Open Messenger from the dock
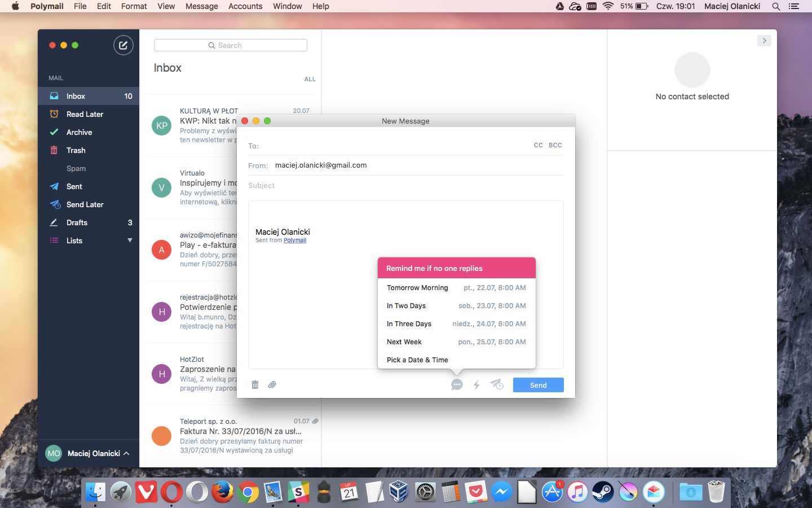This screenshot has width=812, height=508. 501,492
